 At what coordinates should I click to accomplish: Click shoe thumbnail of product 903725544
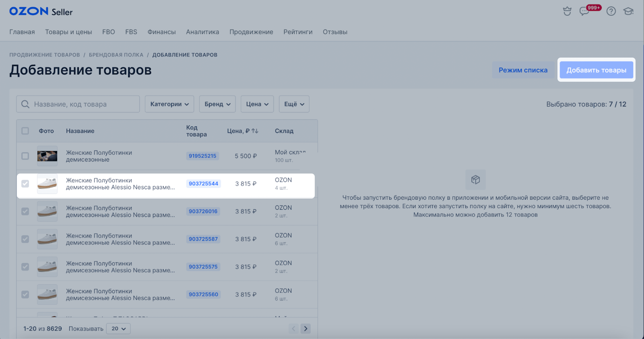(x=47, y=184)
